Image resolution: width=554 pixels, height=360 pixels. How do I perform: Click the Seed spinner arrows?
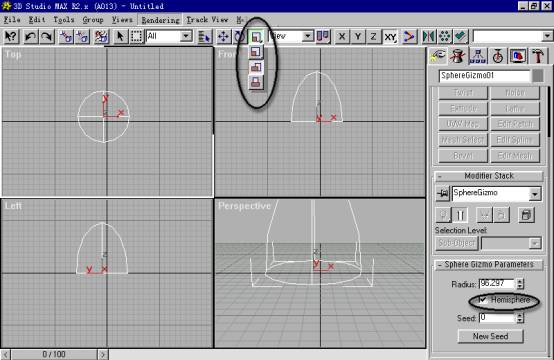520,318
